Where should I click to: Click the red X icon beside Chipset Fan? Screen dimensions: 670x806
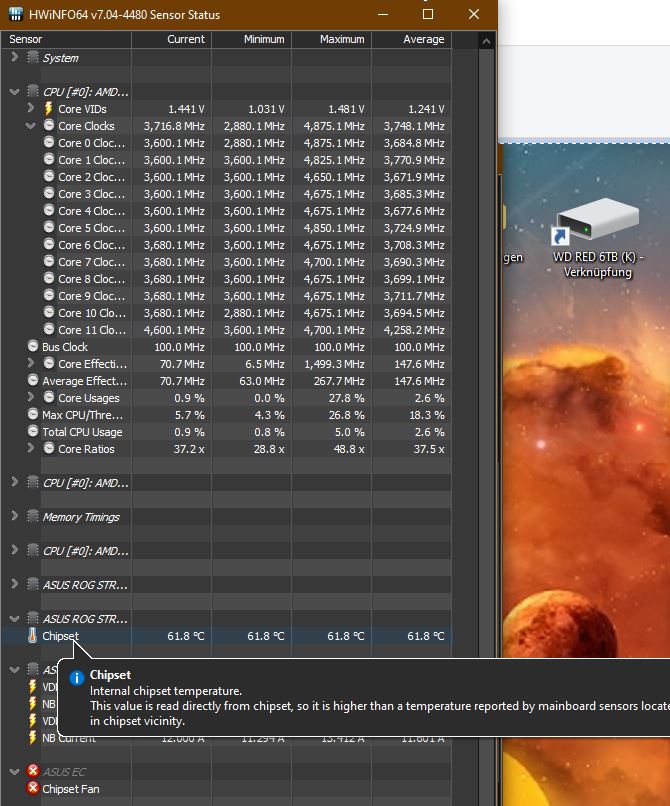[x=33, y=787]
